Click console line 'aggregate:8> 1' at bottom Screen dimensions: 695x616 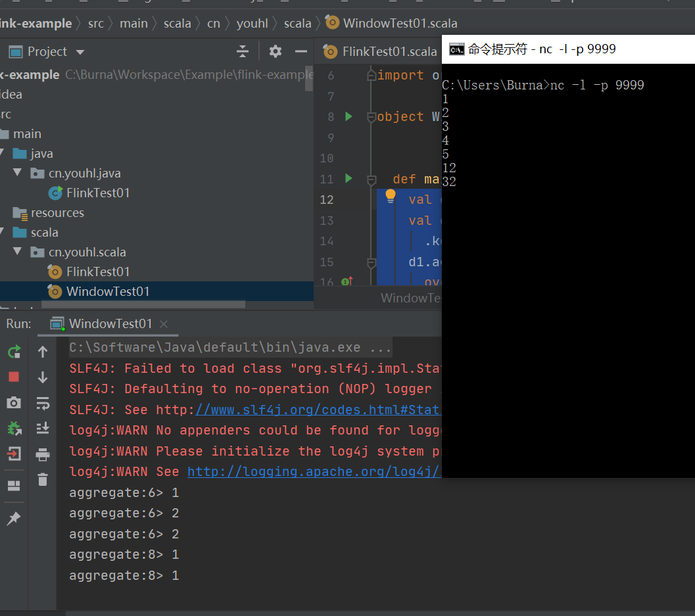point(124,575)
